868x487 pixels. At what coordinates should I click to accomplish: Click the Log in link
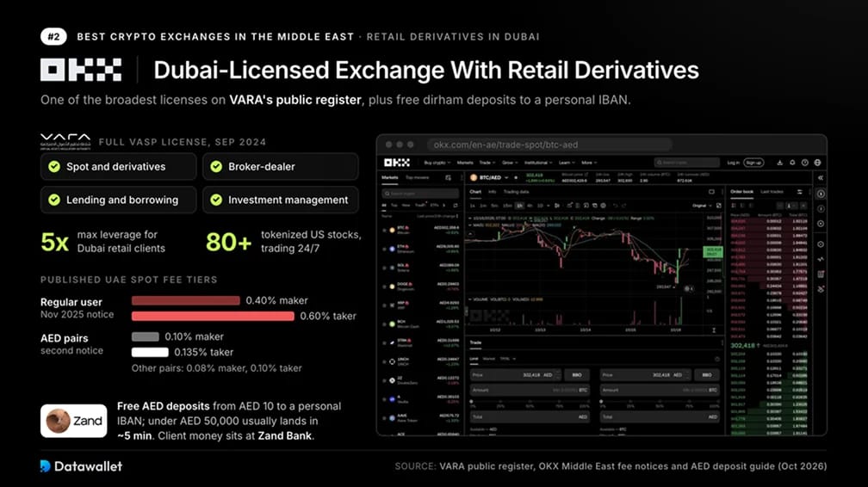point(734,163)
